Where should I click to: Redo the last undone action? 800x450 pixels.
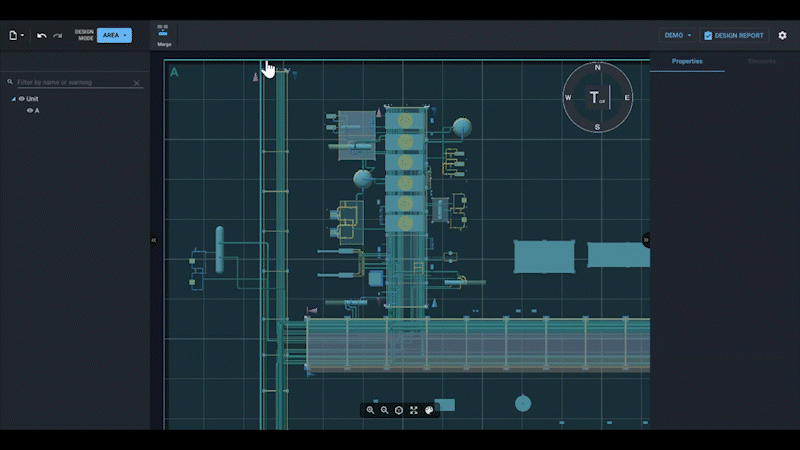[58, 36]
